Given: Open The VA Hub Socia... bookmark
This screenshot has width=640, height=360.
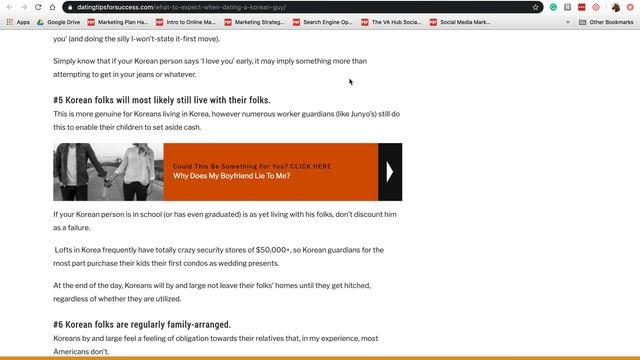Looking at the screenshot, I should pos(391,22).
